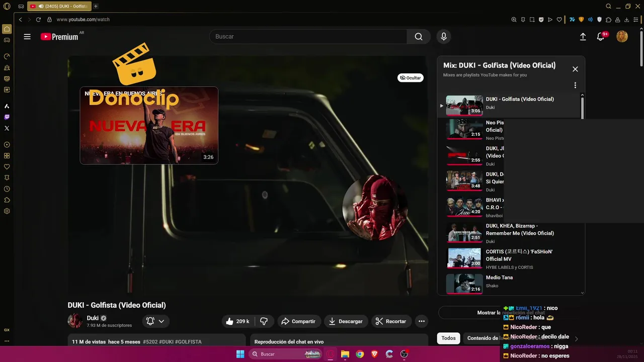Click the search magnifier button
Viewport: 644px width, 362px height.
tap(419, 37)
